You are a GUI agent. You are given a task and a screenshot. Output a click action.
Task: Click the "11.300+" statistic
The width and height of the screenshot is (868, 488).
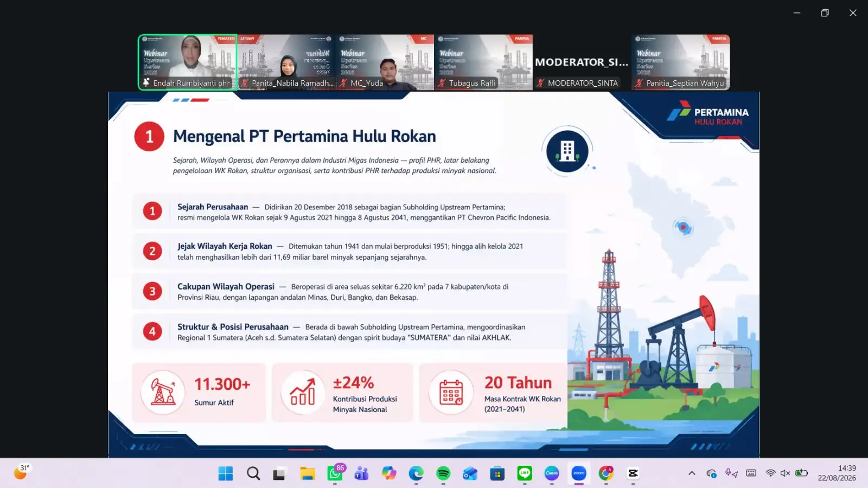pos(222,384)
